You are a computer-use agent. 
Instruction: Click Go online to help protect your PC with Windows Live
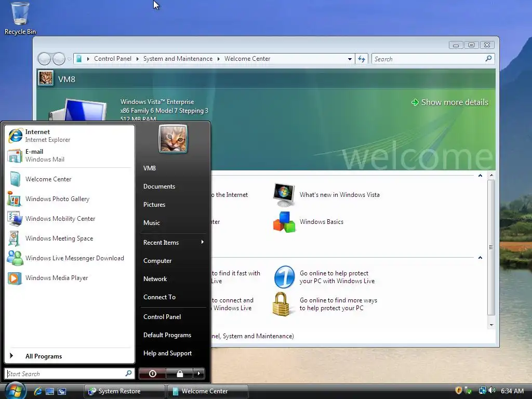324,277
